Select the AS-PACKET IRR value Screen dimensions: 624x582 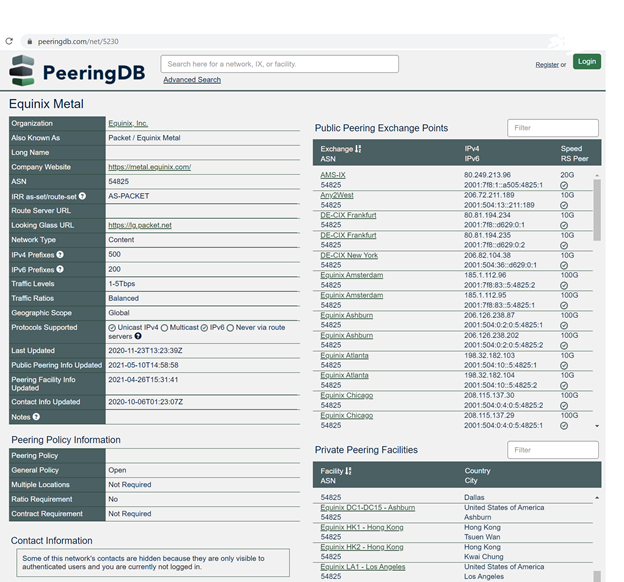[129, 196]
